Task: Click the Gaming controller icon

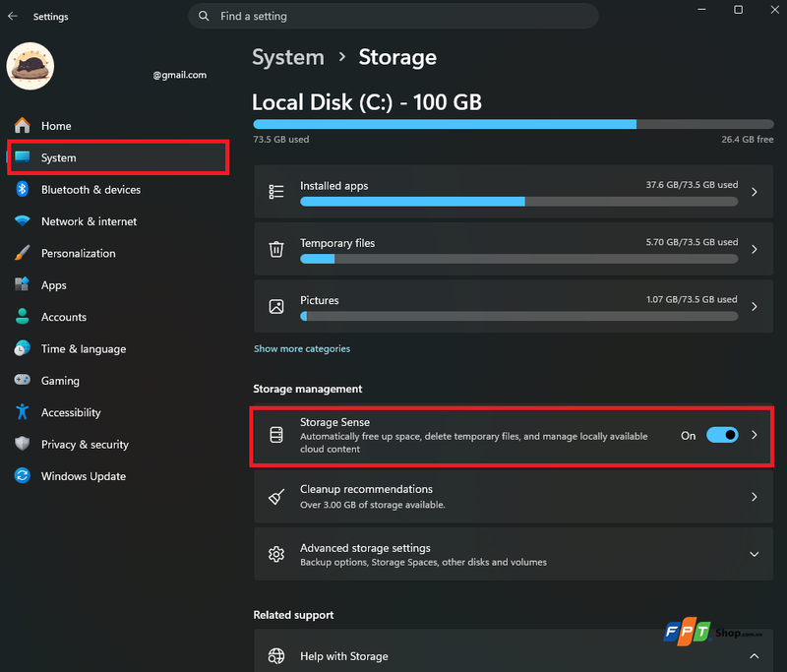Action: point(22,380)
